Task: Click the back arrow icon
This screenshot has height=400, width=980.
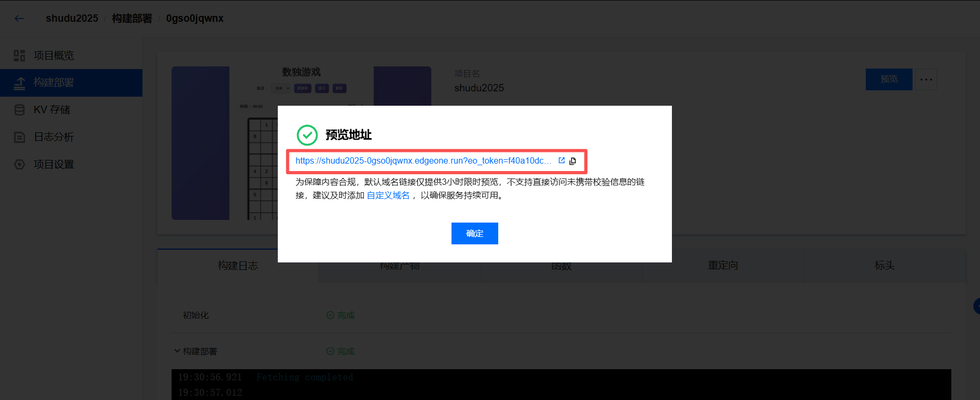Action: (x=20, y=19)
